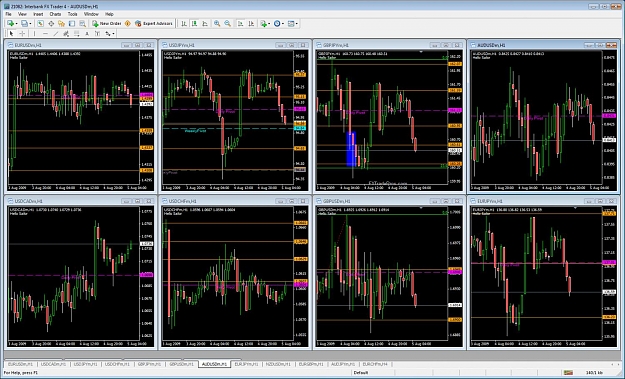625x379 pixels.
Task: Show the Terminal panel icon
Action: pos(72,24)
